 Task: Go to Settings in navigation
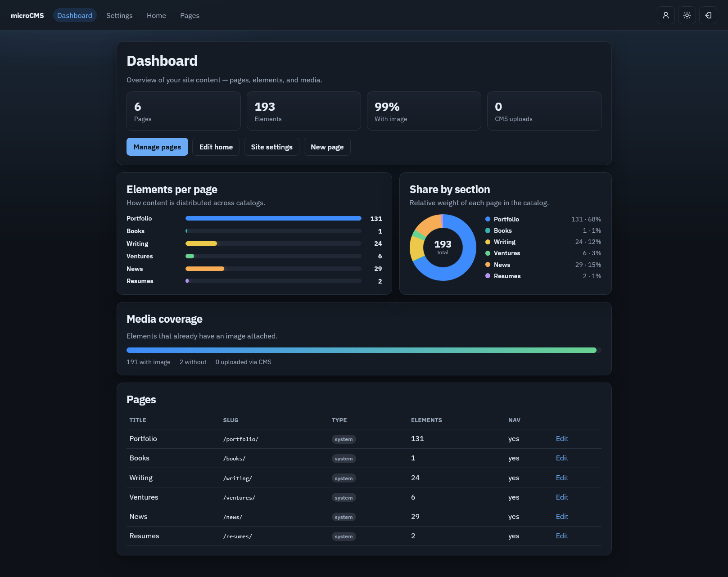point(119,15)
